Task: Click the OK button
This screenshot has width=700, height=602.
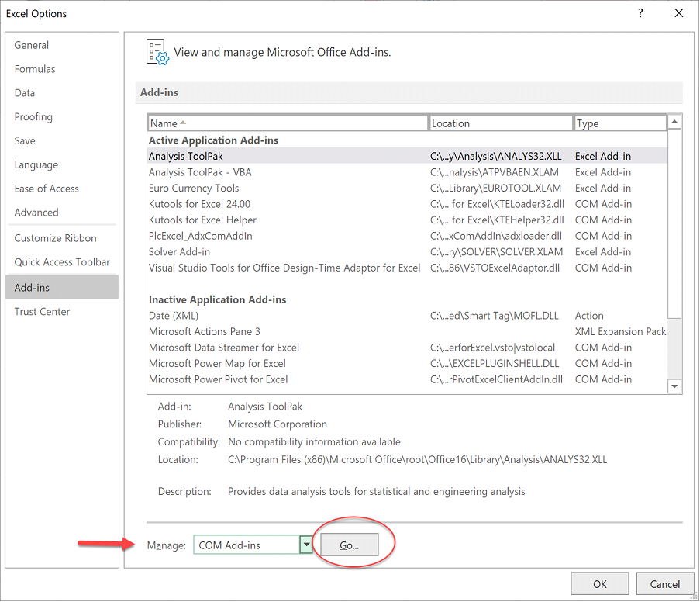Action: [599, 584]
